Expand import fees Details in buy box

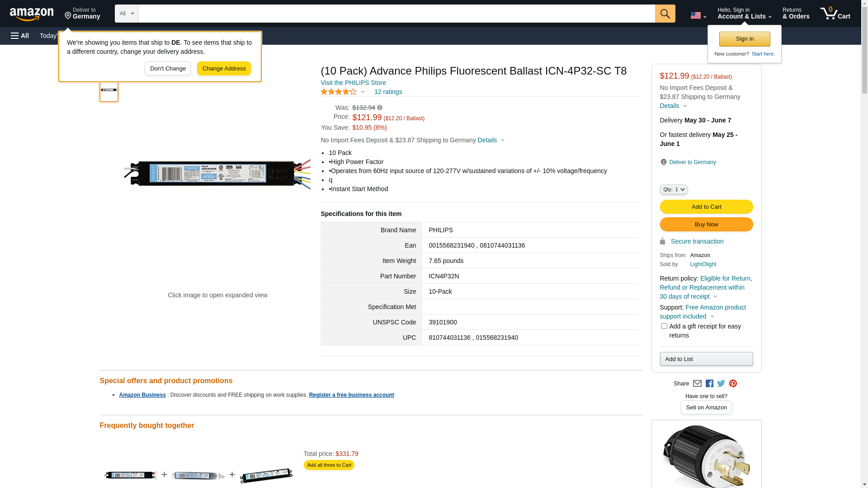pos(673,106)
